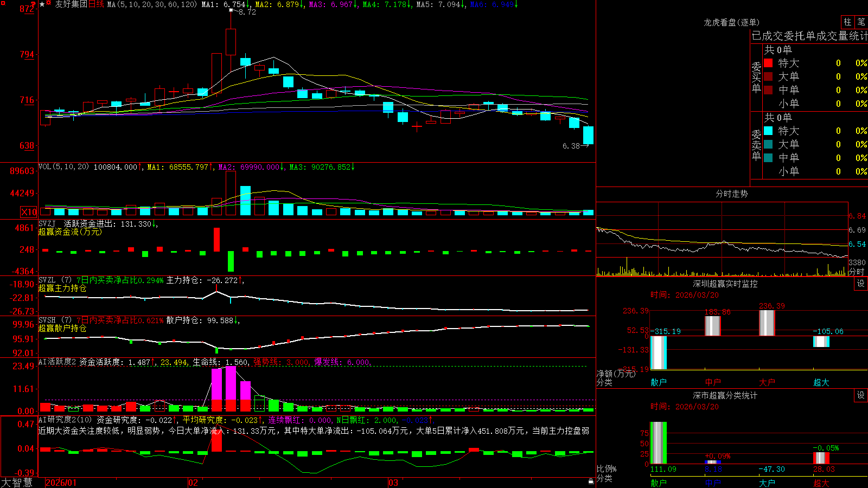This screenshot has height=488, width=868.
Task: Select the 02 month marker on time axis
Action: coord(193,483)
